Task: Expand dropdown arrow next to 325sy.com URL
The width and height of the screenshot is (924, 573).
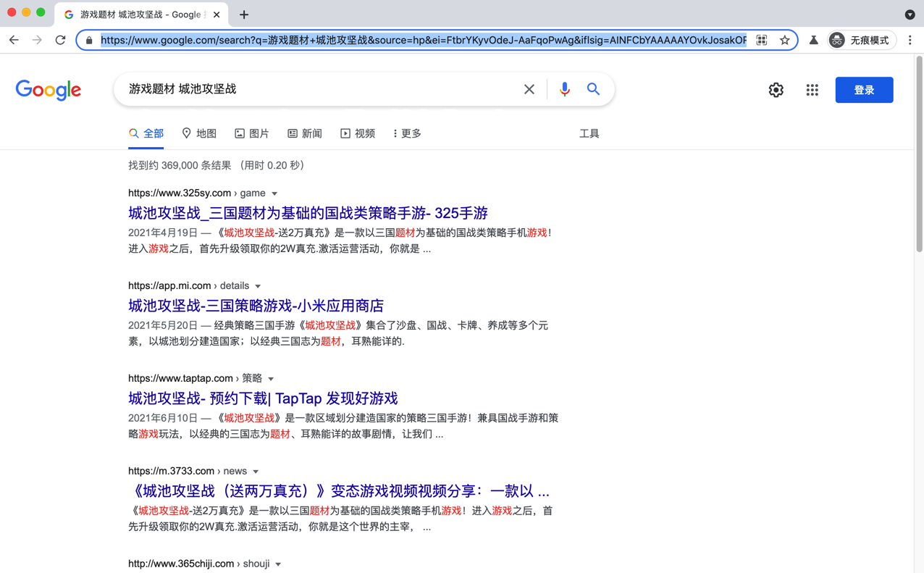Action: point(274,194)
